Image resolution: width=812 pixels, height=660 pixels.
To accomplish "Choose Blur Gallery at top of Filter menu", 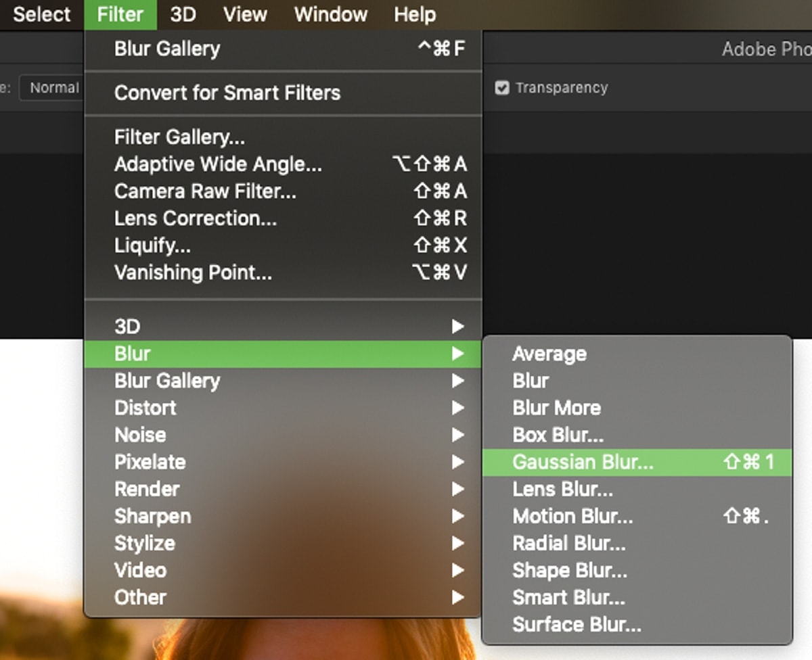I will point(283,49).
